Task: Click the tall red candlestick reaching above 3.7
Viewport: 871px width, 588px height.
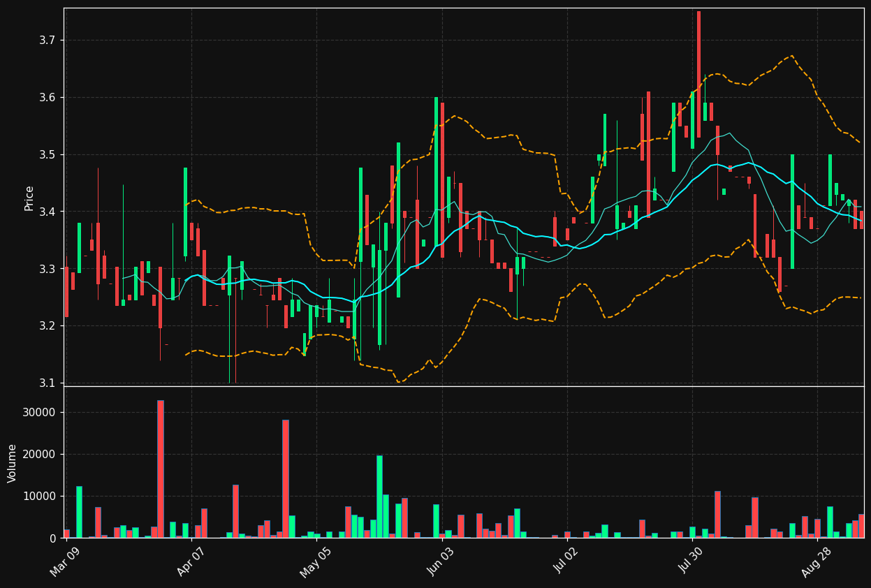Action: (x=698, y=74)
